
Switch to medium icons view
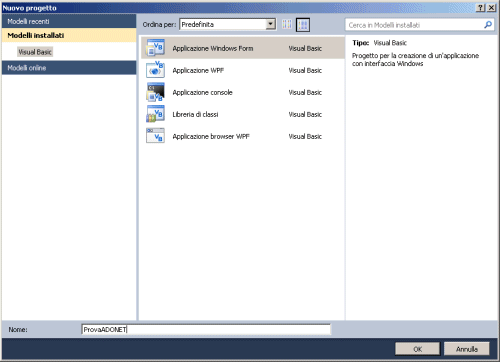pos(303,25)
